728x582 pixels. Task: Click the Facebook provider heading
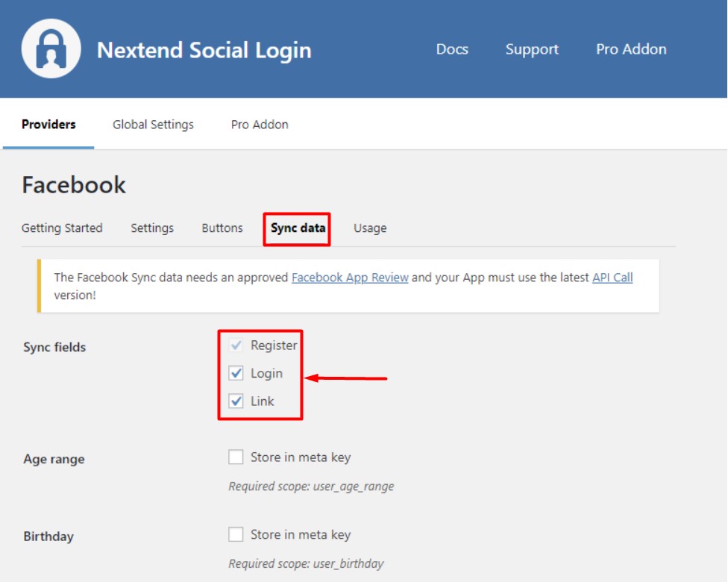click(74, 185)
